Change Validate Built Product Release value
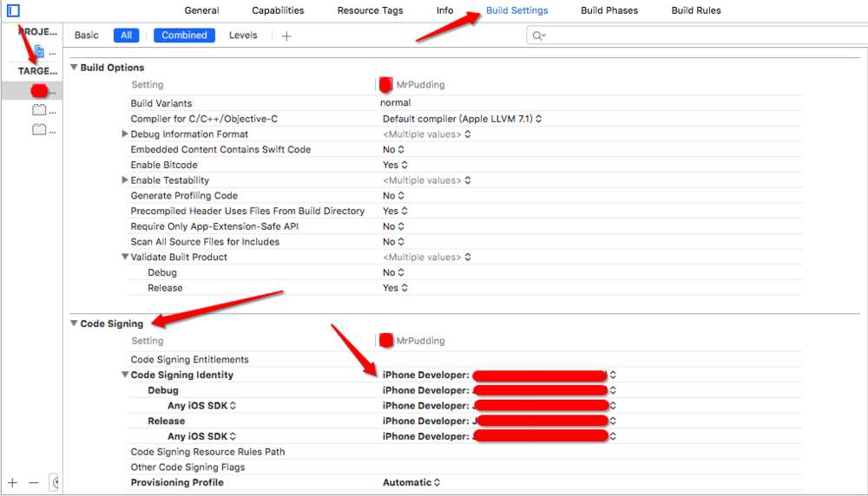 tap(395, 288)
